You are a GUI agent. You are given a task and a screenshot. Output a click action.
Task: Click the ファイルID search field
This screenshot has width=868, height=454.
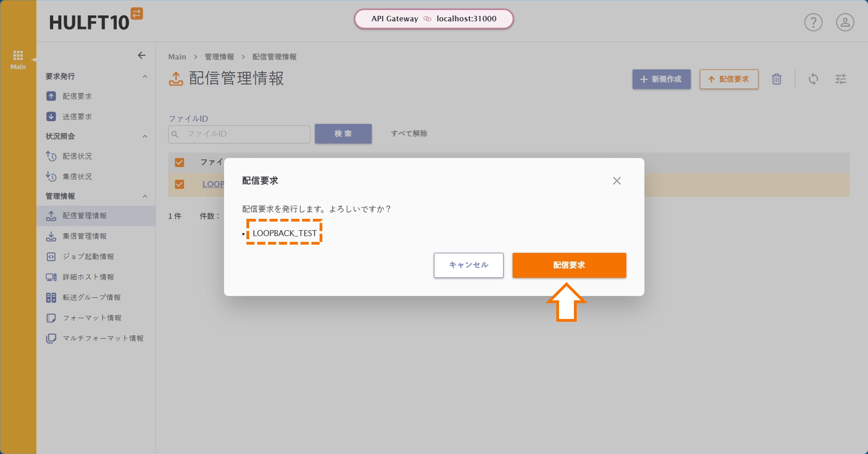click(239, 134)
